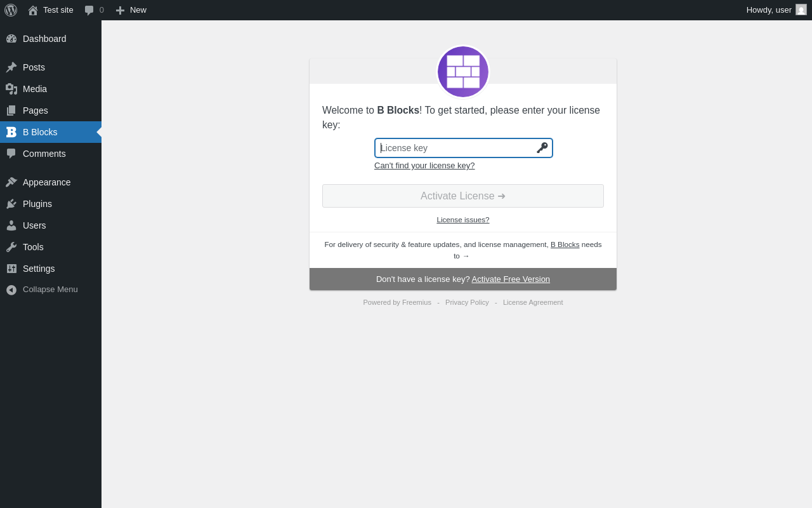This screenshot has width=812, height=508.
Task: Click the Activate License button
Action: click(x=463, y=196)
